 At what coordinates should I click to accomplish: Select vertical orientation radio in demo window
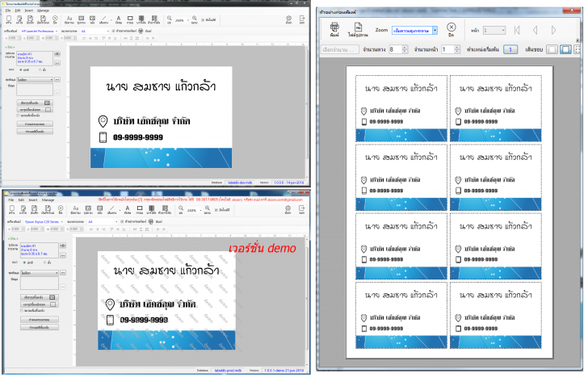pos(44,262)
